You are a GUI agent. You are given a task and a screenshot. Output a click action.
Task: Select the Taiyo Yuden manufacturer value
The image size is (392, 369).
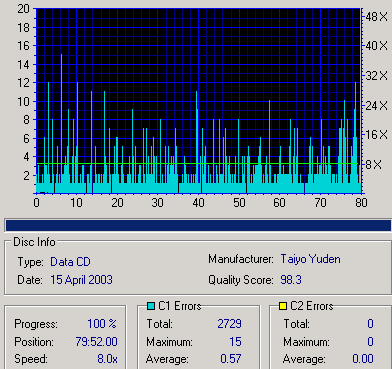point(310,259)
